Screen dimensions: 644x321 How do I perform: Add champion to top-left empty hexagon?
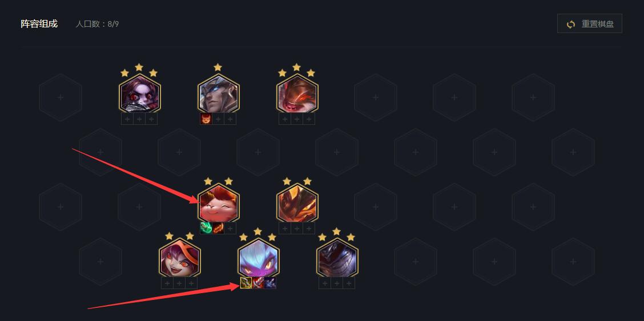pos(61,97)
